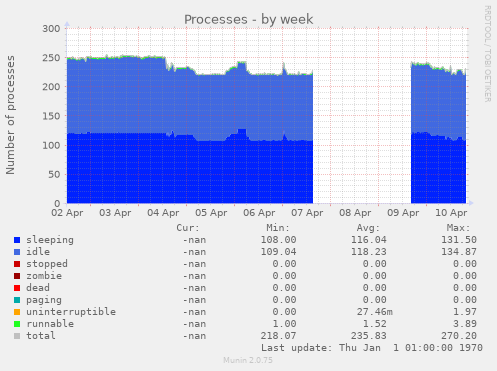Screen dimensions: 497x371
Task: Click the 'Number of processes' axis label
Action: (x=10, y=115)
